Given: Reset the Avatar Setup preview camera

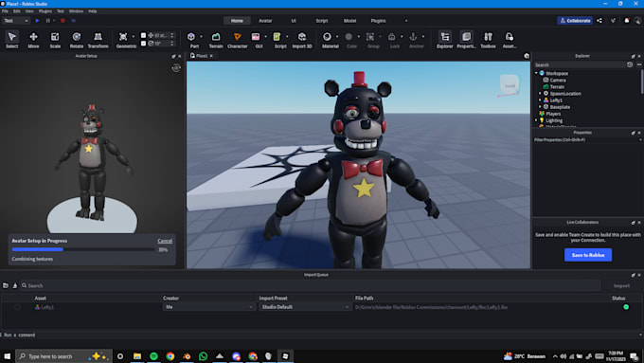Looking at the screenshot, I should [x=176, y=68].
